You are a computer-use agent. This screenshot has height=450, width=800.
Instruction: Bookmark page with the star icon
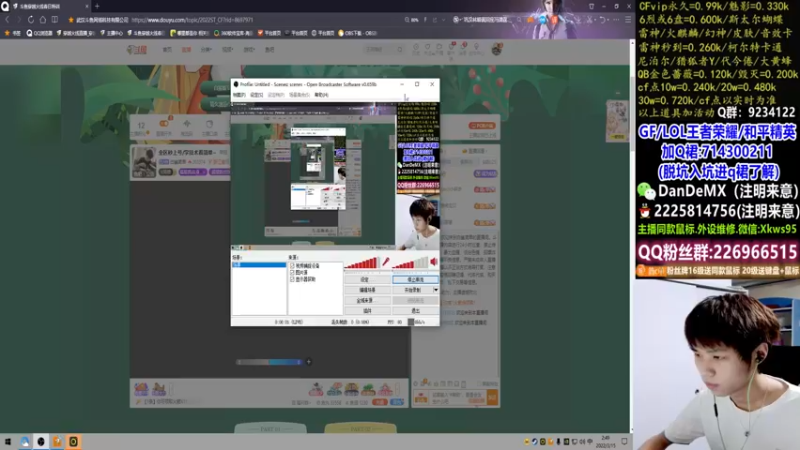coord(71,20)
